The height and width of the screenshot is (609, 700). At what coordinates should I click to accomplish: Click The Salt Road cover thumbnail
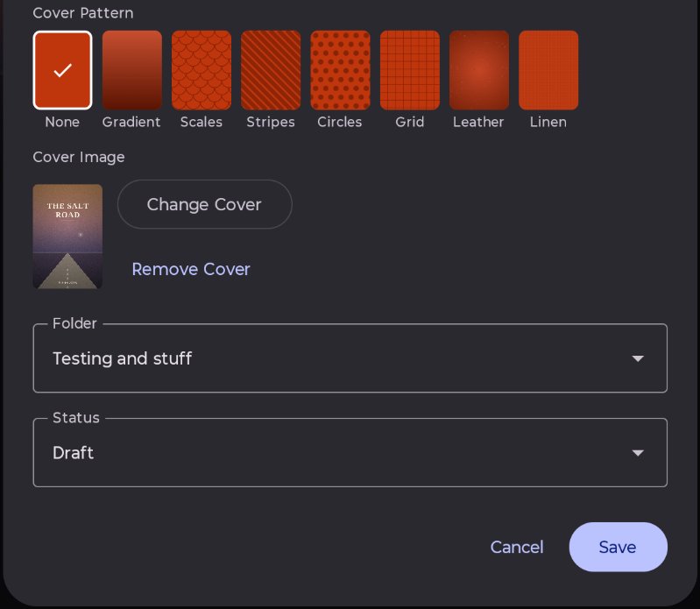click(x=67, y=237)
